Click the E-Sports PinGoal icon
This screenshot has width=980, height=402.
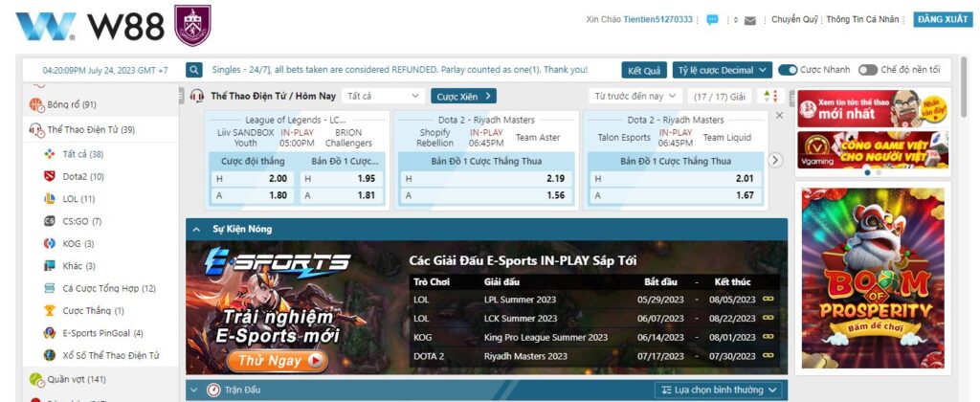point(50,332)
